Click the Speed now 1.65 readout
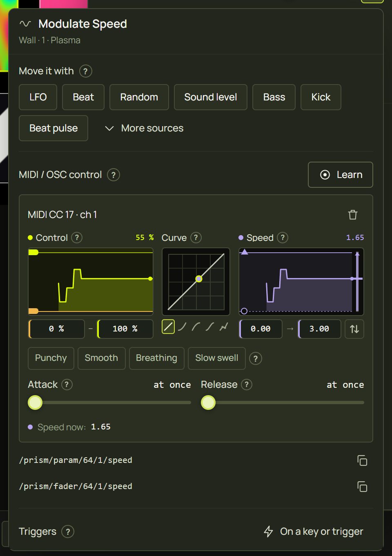 69,427
